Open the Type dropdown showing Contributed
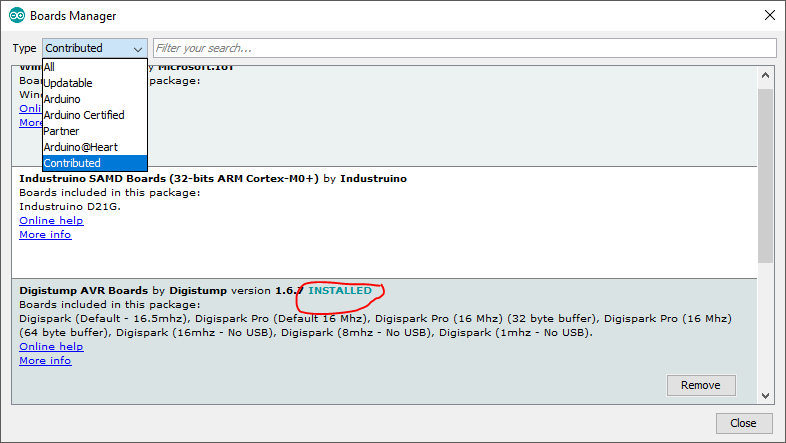 95,48
